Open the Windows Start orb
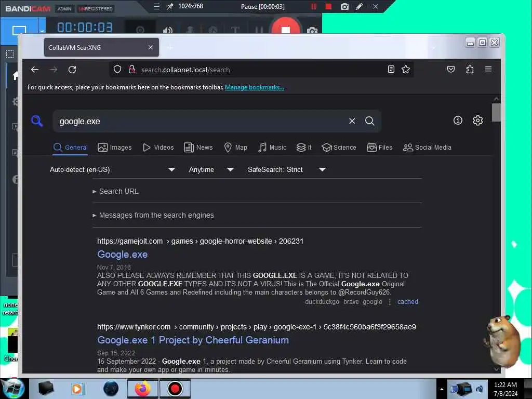532x399 pixels. coord(13,389)
